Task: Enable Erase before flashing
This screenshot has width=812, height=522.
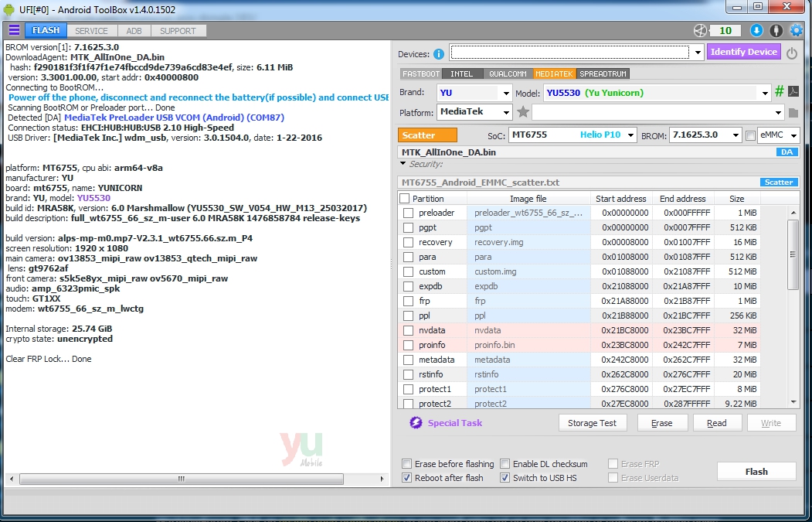Action: 407,464
